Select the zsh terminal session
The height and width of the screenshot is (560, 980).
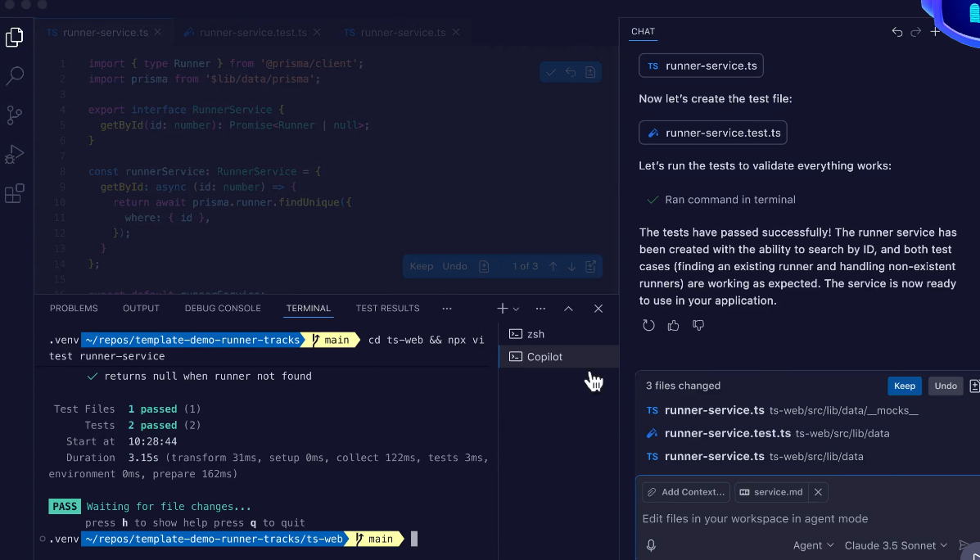coord(535,334)
